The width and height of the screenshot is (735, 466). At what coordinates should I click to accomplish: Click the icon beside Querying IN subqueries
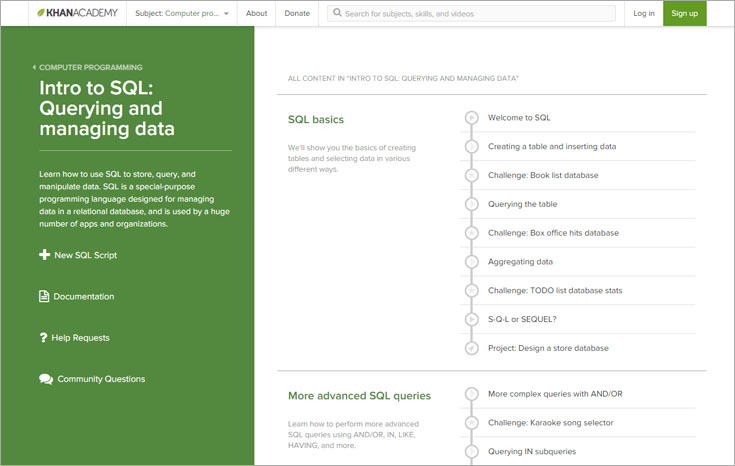(x=472, y=451)
